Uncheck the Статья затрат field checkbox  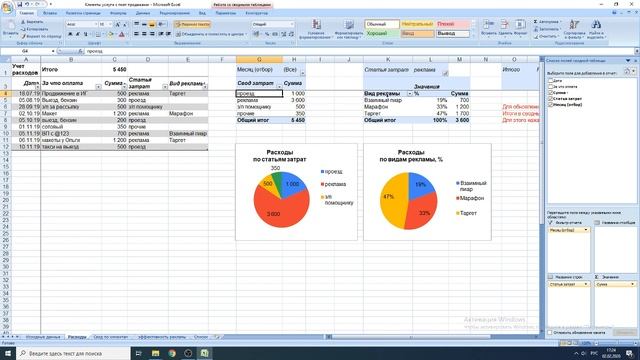pos(551,98)
